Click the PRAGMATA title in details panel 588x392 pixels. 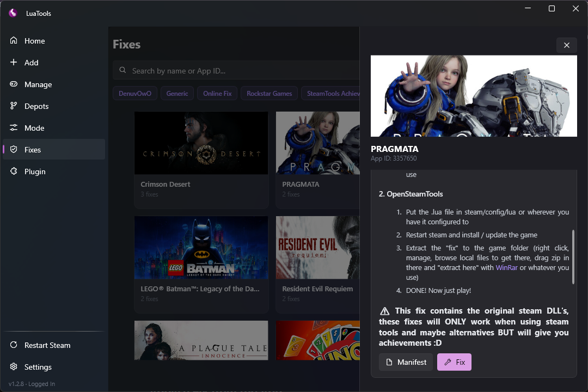(x=395, y=149)
